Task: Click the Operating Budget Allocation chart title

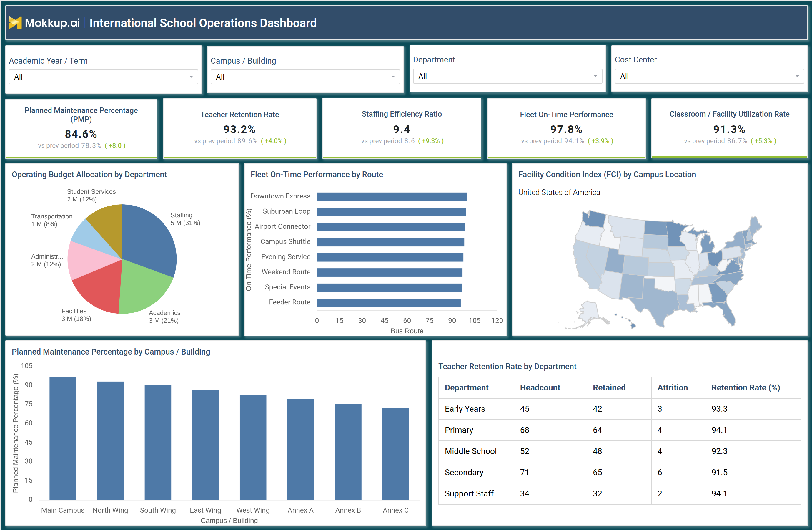Action: pyautogui.click(x=89, y=175)
